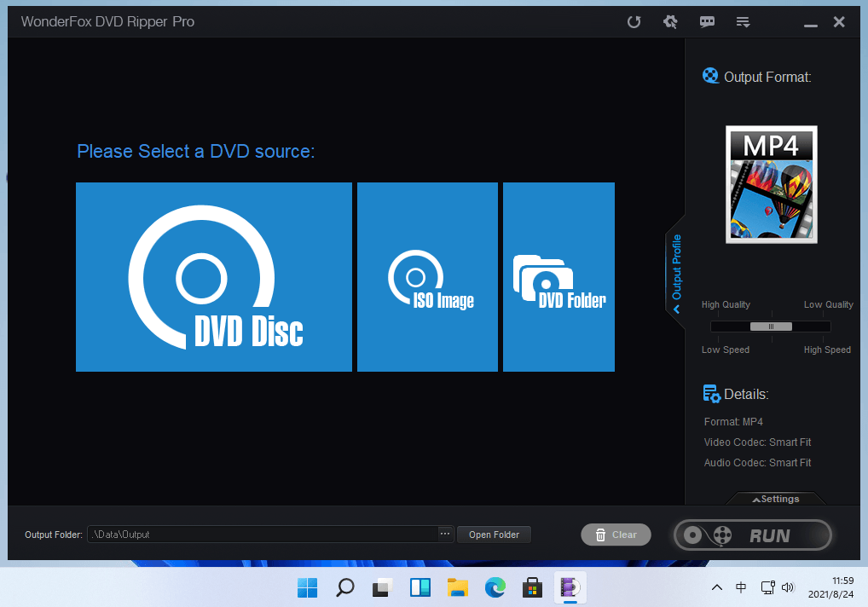
Task: Start ripping with the RUN button
Action: [752, 535]
